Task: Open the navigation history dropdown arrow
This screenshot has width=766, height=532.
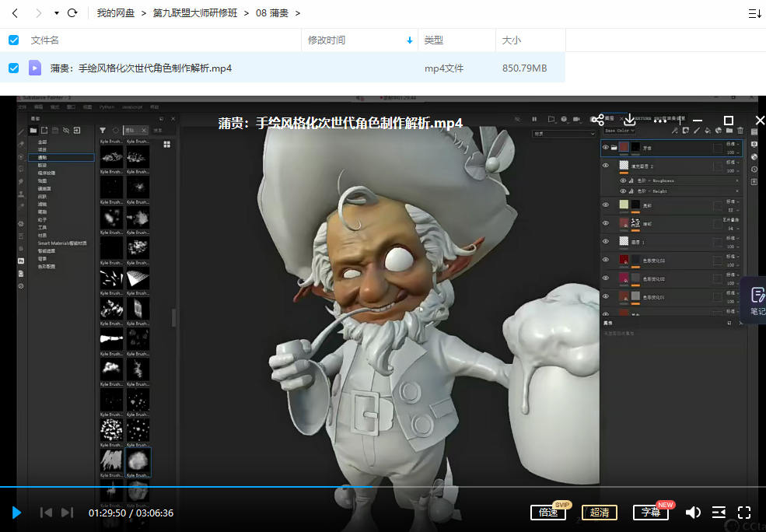Action: [56, 13]
